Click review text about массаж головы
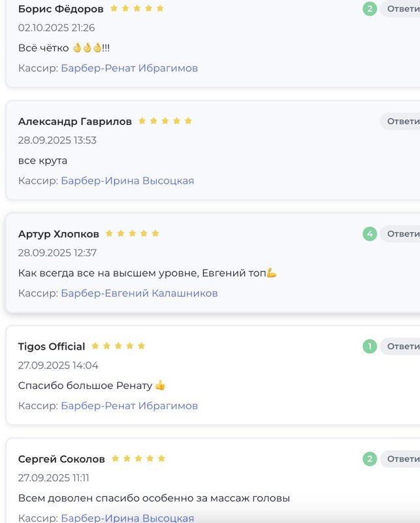The image size is (420, 523). [x=154, y=498]
